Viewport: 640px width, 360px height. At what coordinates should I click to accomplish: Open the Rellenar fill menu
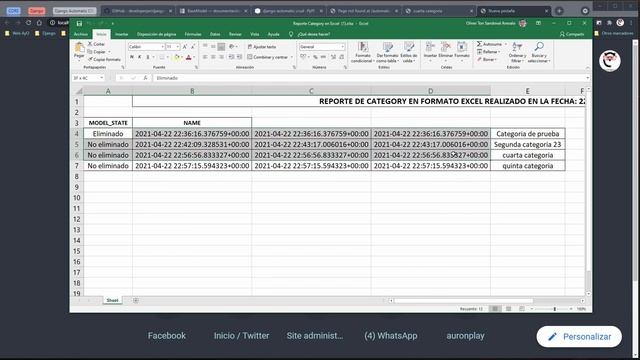(488, 52)
